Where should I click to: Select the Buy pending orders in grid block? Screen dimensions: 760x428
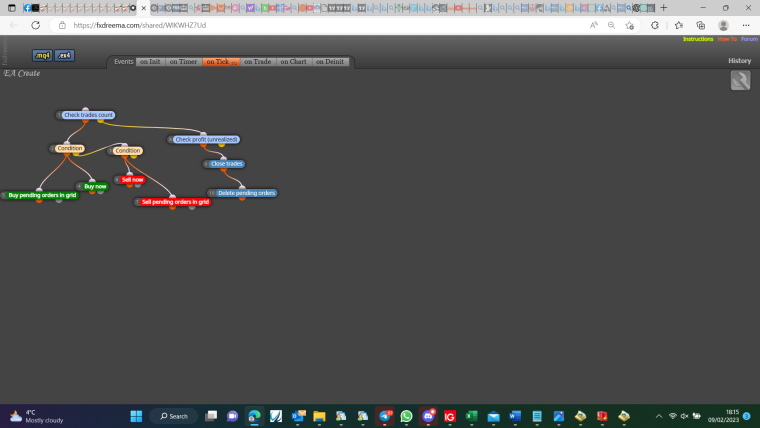(40, 195)
